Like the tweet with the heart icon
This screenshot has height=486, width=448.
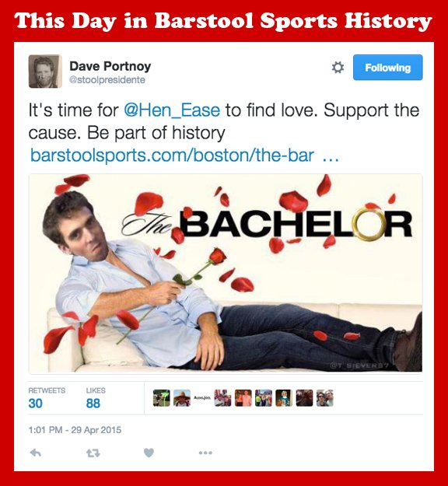[149, 453]
